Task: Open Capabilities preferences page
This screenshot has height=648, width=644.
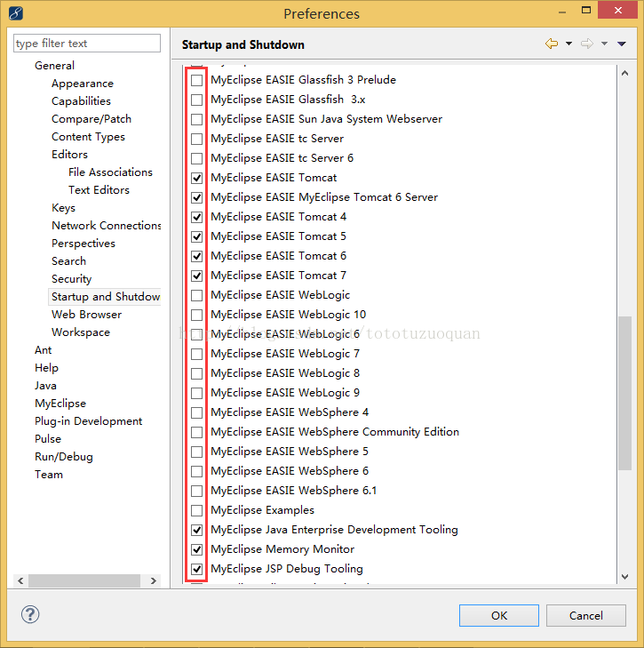Action: click(x=81, y=101)
